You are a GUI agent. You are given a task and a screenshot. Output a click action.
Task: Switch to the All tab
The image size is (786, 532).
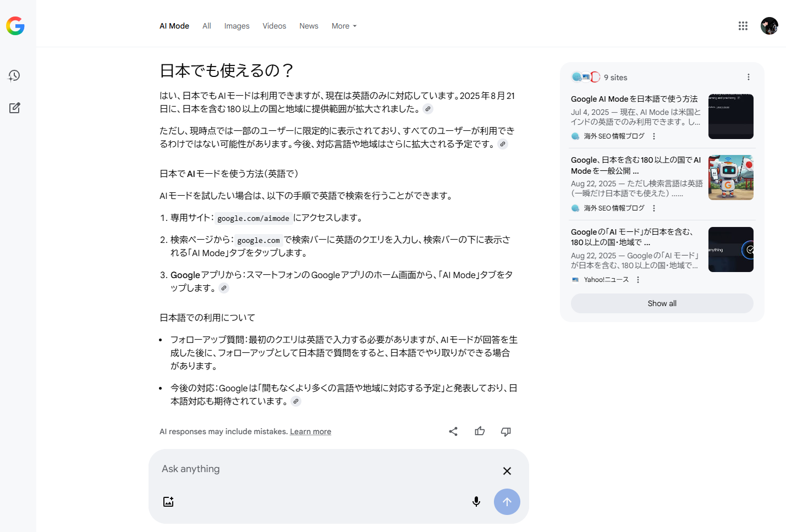207,26
